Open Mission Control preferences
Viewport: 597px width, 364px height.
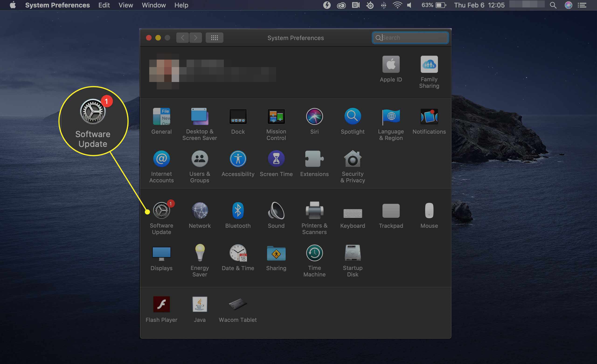tap(276, 116)
